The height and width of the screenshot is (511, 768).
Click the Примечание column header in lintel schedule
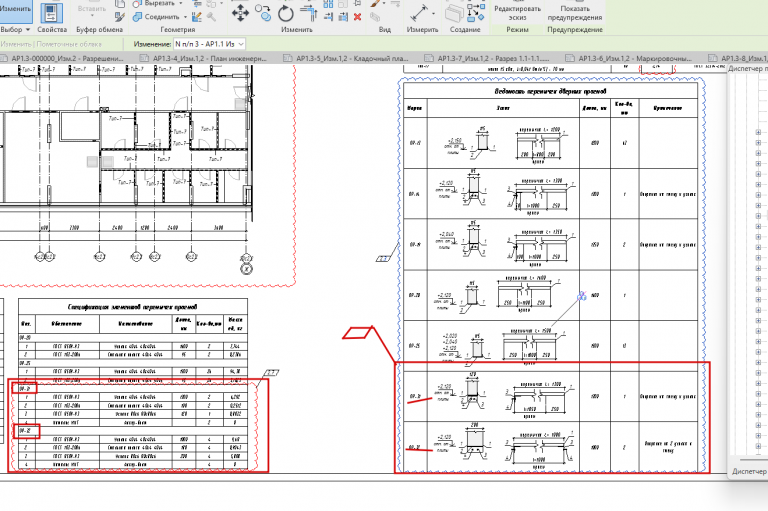pos(668,108)
